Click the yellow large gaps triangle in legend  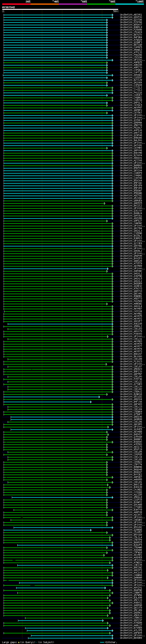pos(19,642)
